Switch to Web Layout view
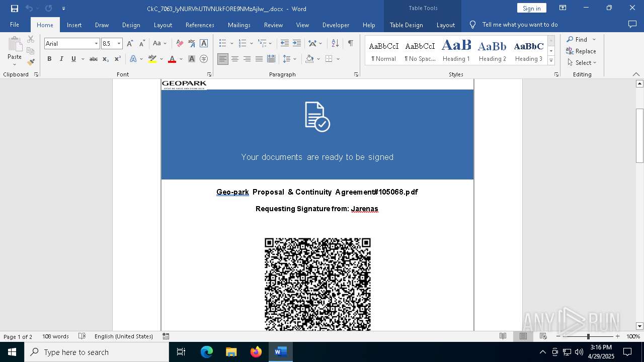The image size is (644, 362). pyautogui.click(x=543, y=336)
